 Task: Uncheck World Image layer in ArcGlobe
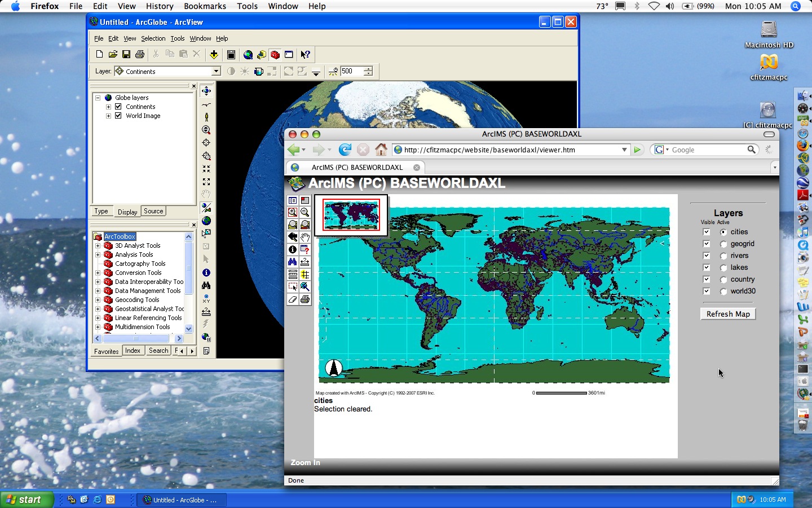[x=118, y=116]
